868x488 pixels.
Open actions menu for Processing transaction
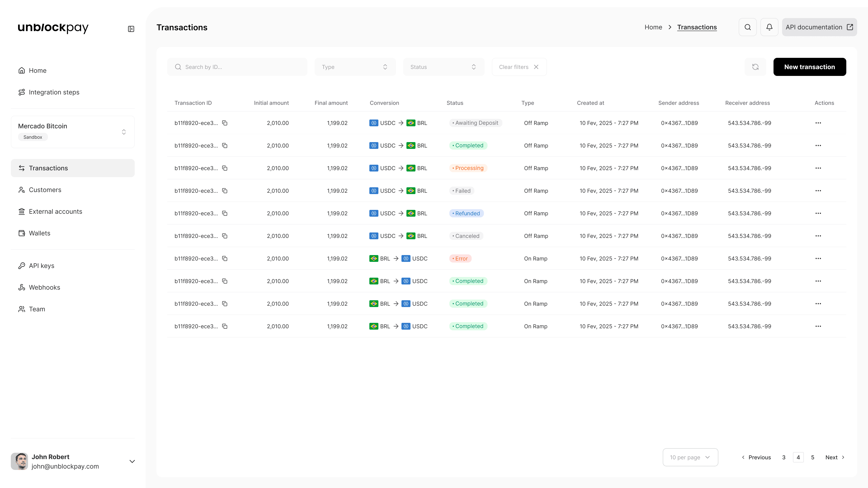coord(818,168)
